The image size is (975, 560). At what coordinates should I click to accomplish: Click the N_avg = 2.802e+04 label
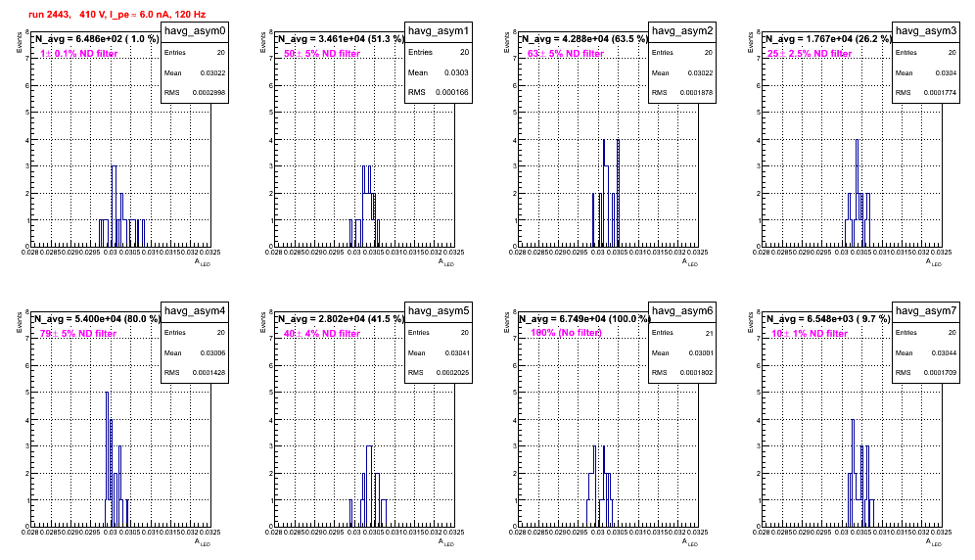[x=340, y=319]
